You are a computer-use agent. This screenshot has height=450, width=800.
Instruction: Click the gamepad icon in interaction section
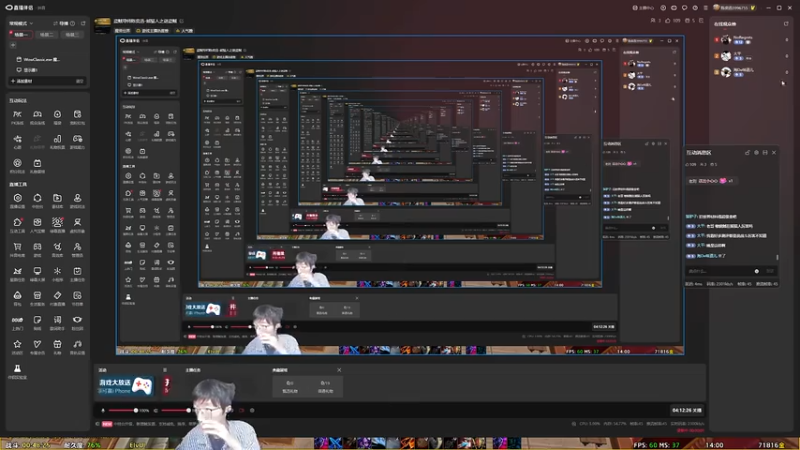(77, 139)
